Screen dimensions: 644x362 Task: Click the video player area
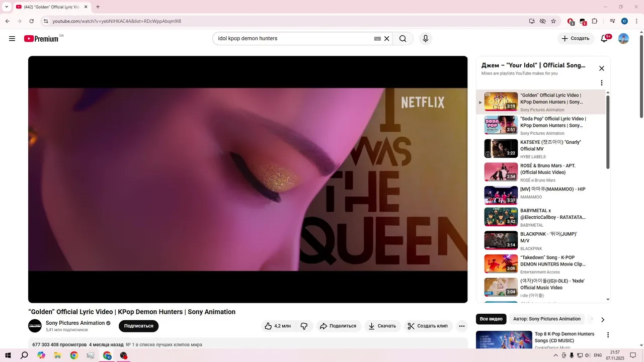(x=248, y=179)
